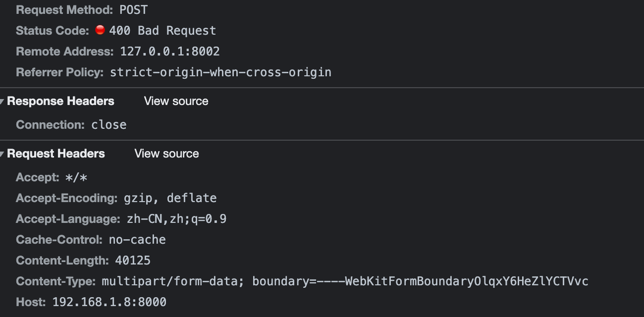Click the Referrer Policy value
644x317 pixels.
[x=220, y=72]
